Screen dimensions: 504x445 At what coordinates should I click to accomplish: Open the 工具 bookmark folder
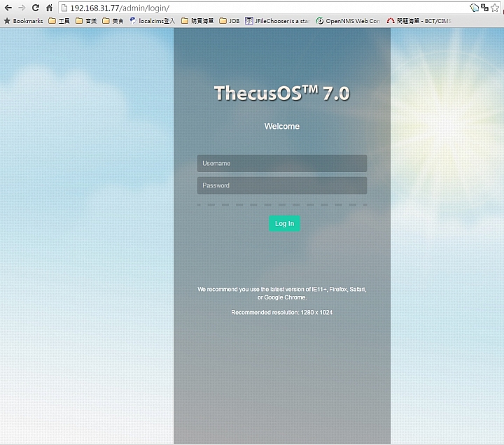[59, 21]
